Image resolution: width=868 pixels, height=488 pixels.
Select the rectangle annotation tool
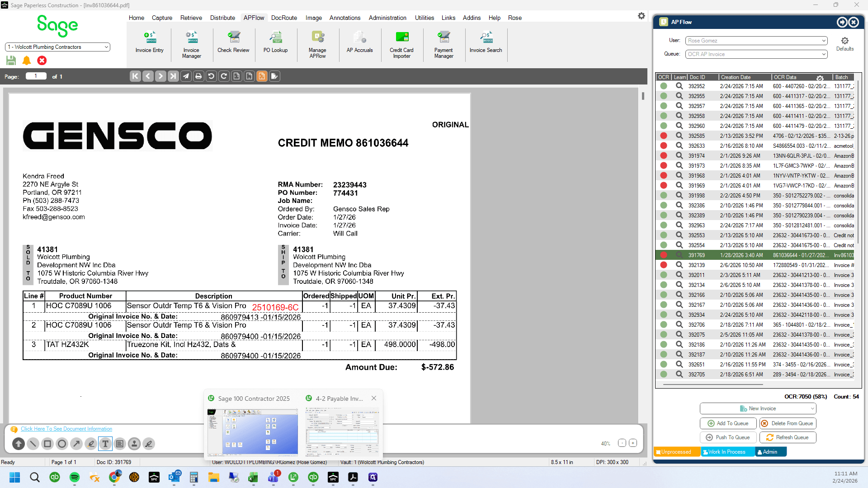[47, 444]
